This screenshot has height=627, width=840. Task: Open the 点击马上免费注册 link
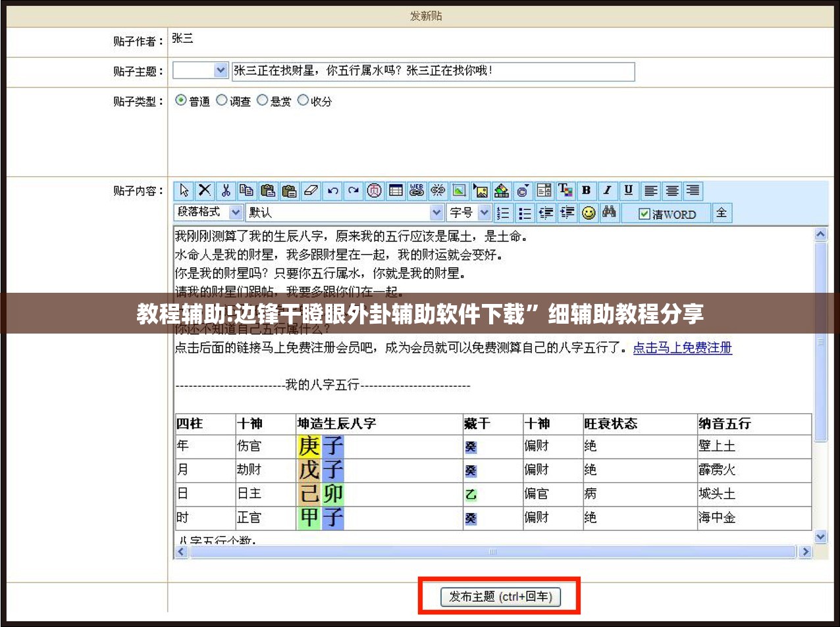(x=683, y=347)
